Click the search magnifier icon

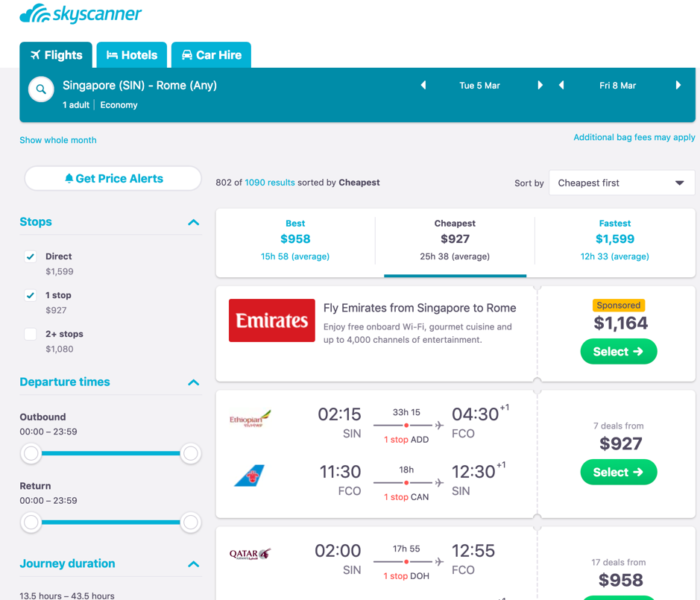tap(41, 89)
